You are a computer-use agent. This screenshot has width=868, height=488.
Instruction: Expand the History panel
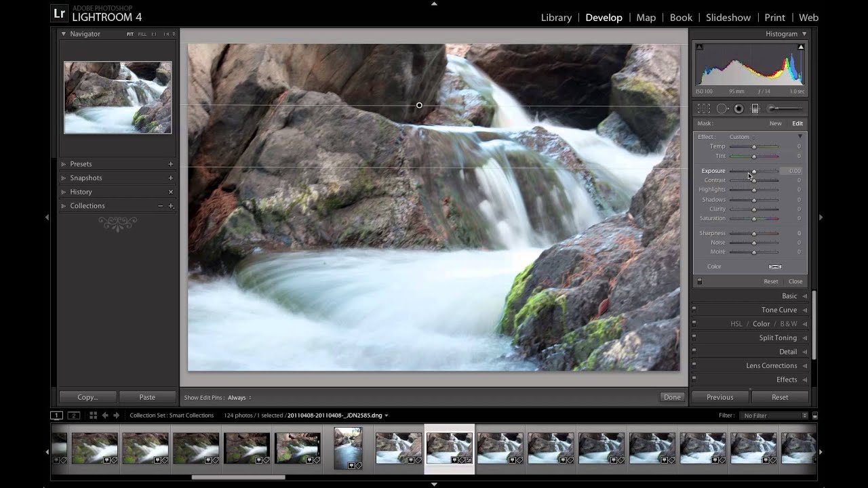64,192
